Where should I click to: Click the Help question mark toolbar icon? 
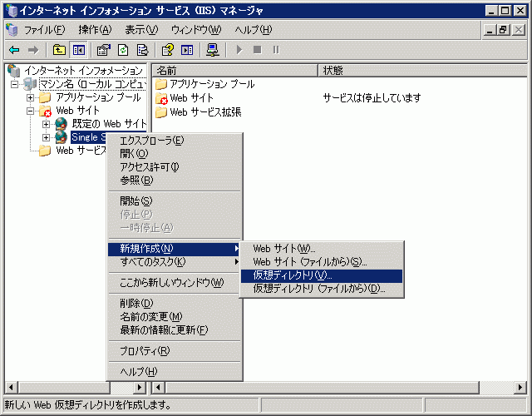pos(167,50)
